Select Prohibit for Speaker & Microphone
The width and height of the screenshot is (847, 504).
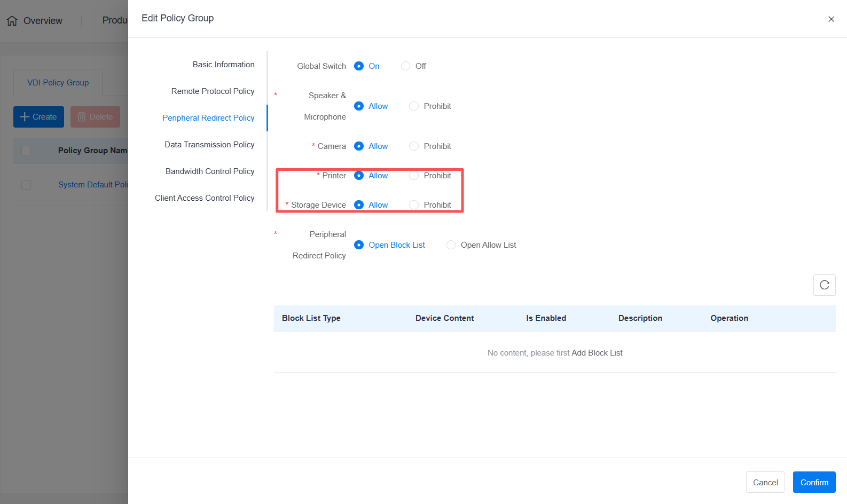(414, 106)
